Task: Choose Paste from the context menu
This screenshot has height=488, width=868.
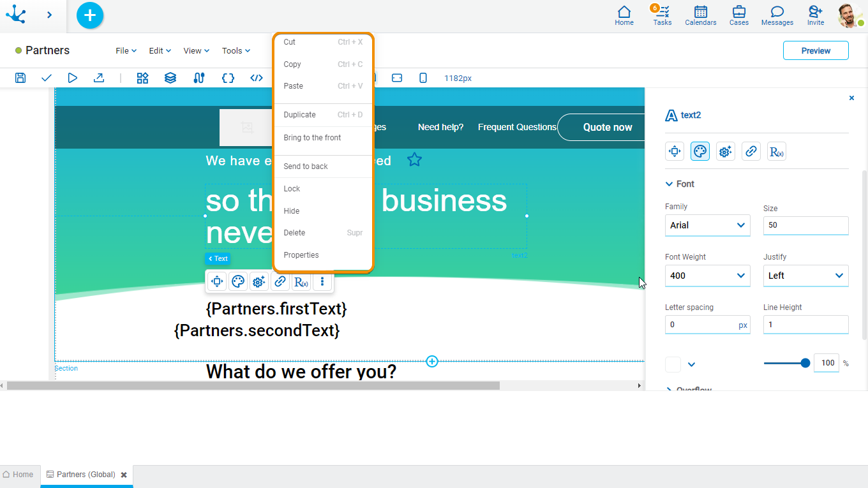Action: point(323,86)
